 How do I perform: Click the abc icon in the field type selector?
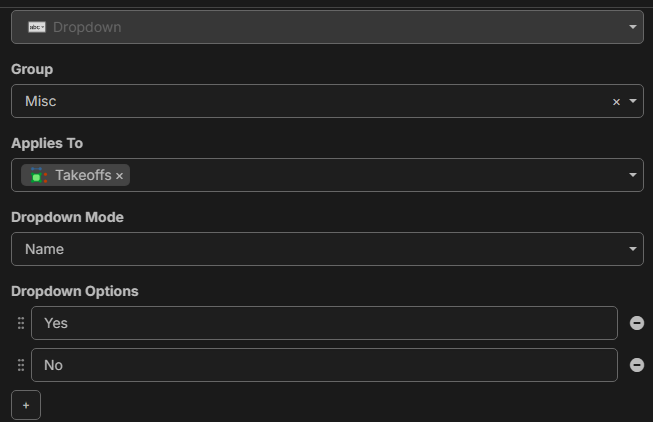pos(37,27)
